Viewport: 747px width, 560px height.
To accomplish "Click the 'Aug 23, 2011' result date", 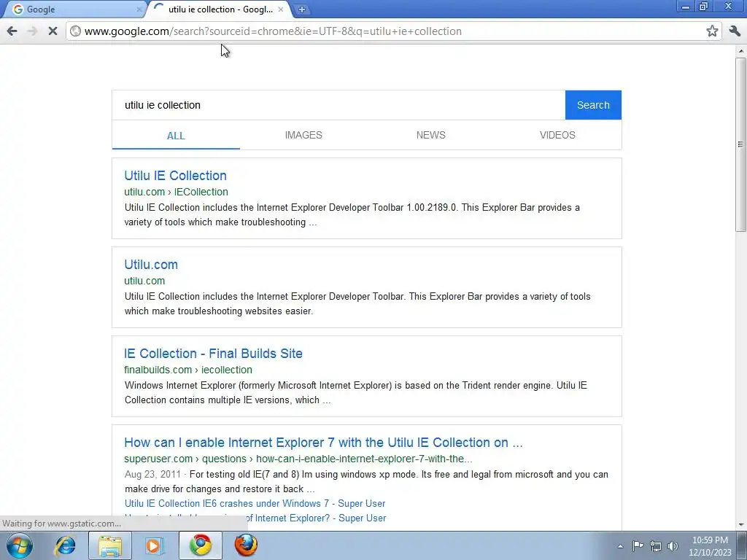I will (x=152, y=475).
